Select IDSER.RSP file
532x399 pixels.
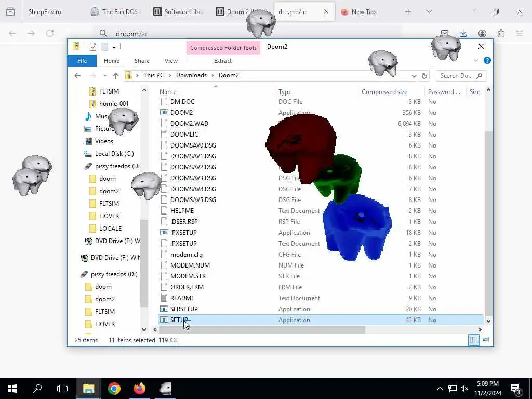coord(184,221)
